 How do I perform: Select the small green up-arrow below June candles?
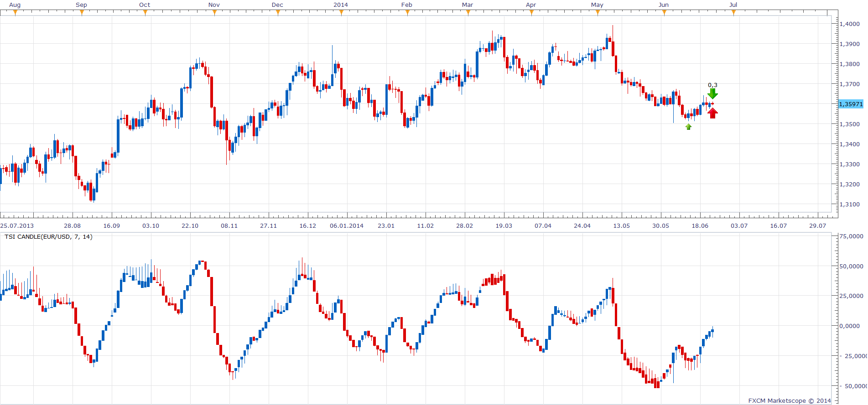(x=688, y=127)
